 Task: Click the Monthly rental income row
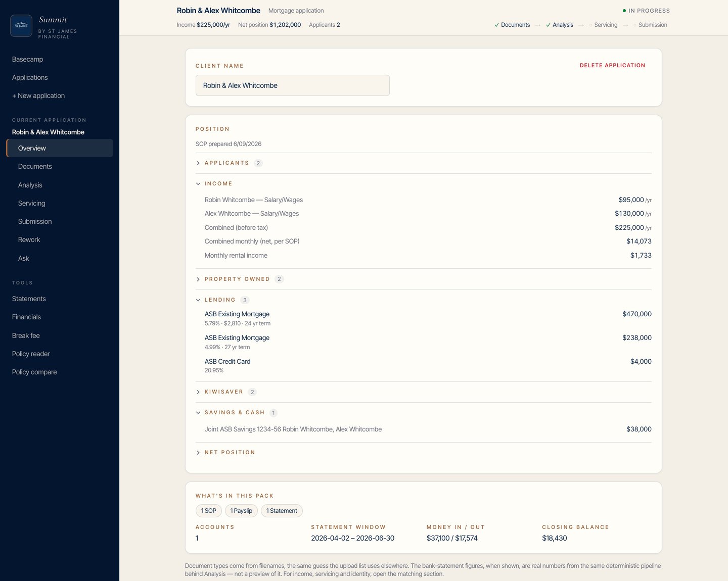coord(428,255)
